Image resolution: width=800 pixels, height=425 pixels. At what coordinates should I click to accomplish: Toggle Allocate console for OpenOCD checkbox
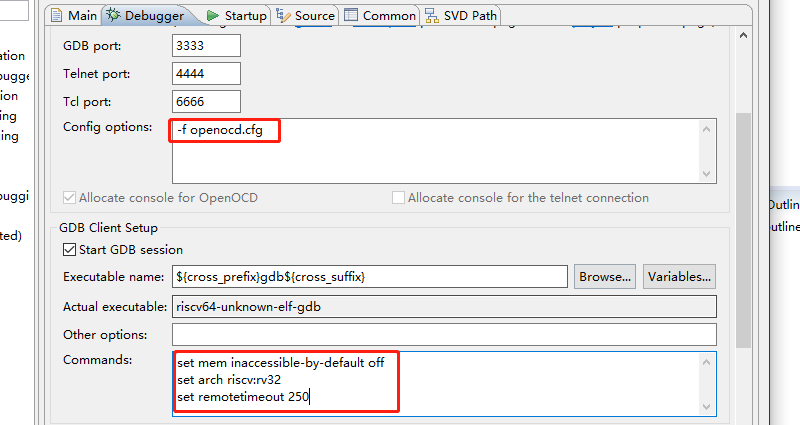70,198
